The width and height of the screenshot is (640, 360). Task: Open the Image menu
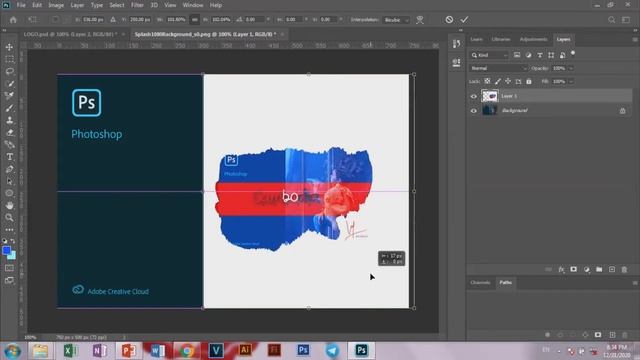(x=56, y=5)
